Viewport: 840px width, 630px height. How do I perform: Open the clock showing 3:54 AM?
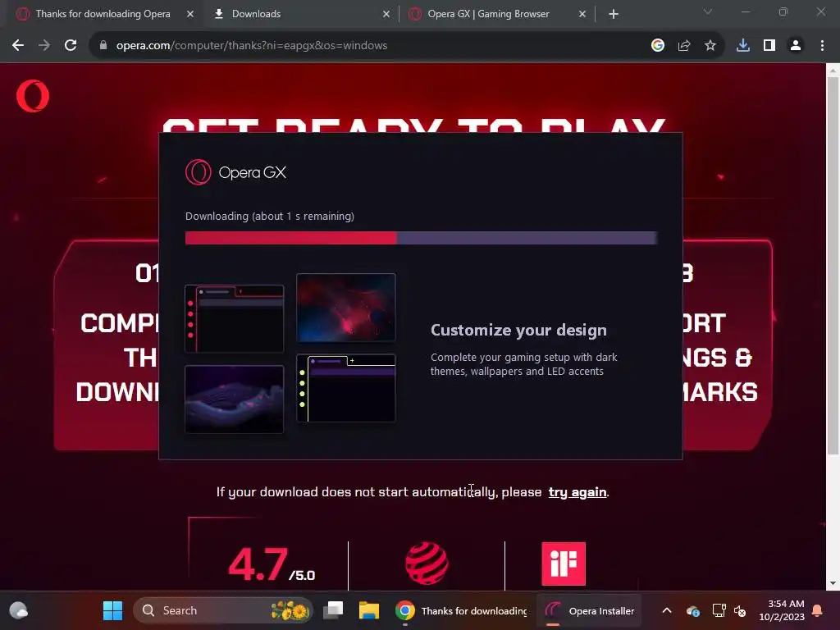click(782, 610)
